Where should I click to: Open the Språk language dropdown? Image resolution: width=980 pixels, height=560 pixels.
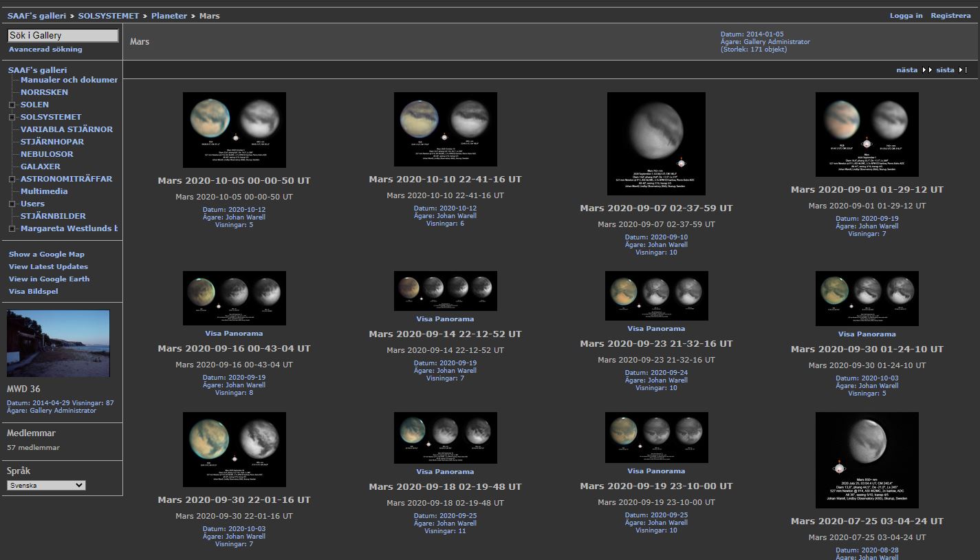[x=46, y=485]
